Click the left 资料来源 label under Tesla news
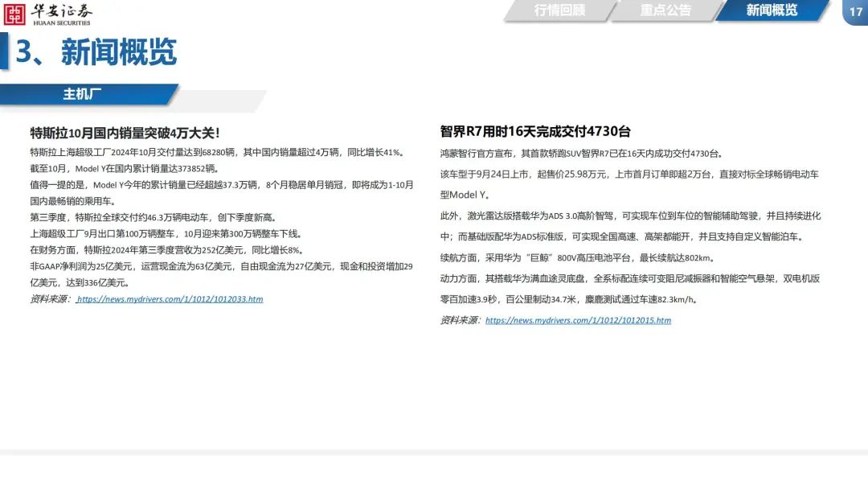 click(51, 299)
